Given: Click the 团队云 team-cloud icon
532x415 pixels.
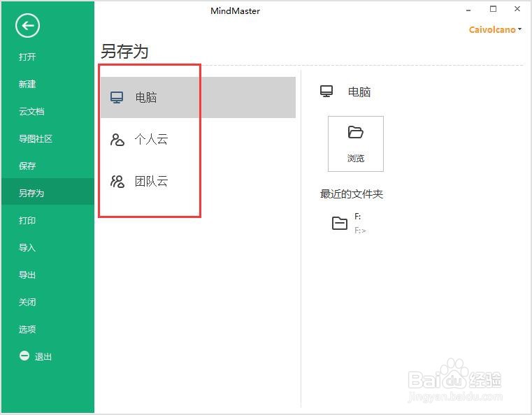Looking at the screenshot, I should click(x=117, y=182).
